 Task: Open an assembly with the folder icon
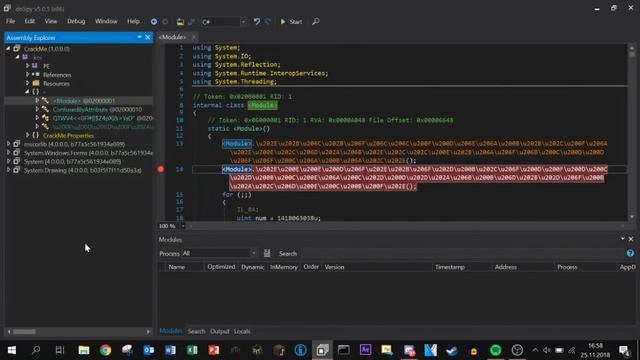[x=180, y=22]
